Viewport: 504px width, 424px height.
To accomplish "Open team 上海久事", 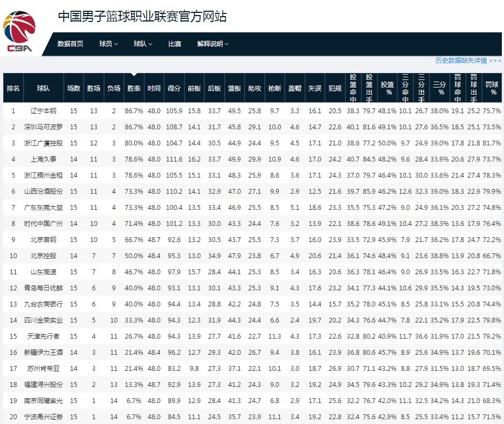I will [43, 159].
